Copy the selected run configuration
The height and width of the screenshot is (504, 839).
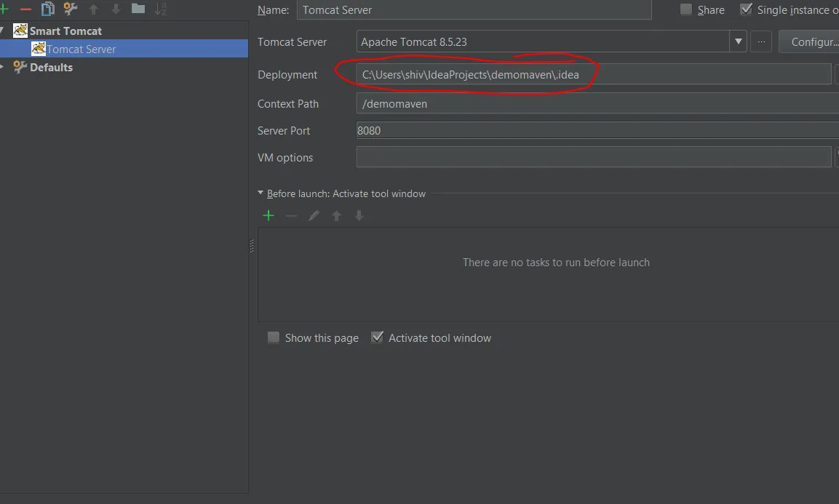coord(47,9)
